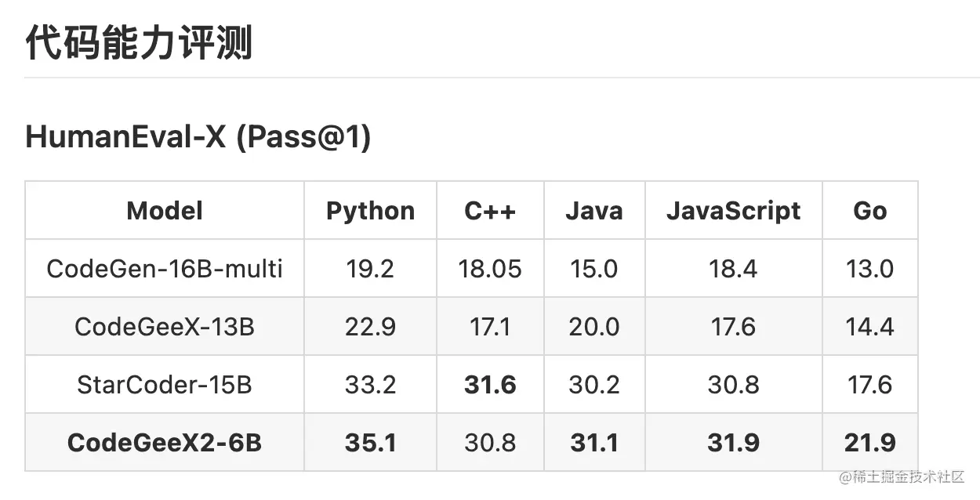Click the 代码能力评测 heading
Screen dimensions: 980x500
(139, 42)
